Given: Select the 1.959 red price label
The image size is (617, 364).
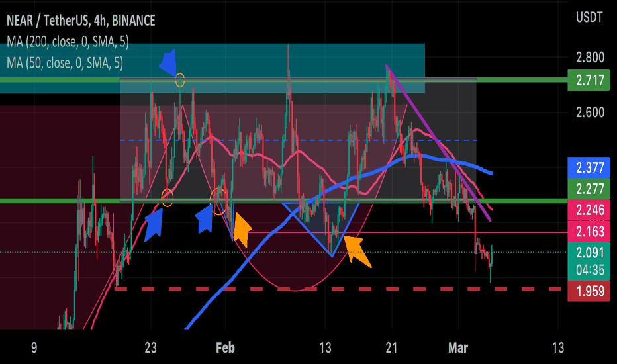Looking at the screenshot, I should point(589,291).
